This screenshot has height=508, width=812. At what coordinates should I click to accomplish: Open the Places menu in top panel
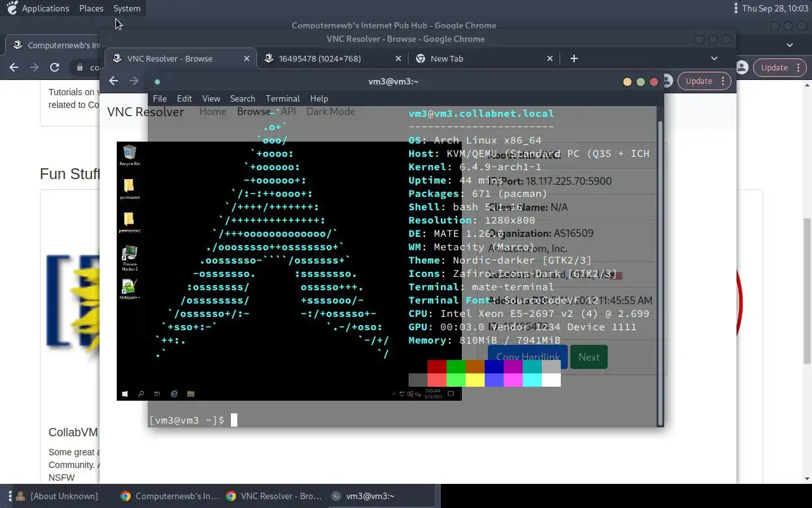click(x=91, y=8)
